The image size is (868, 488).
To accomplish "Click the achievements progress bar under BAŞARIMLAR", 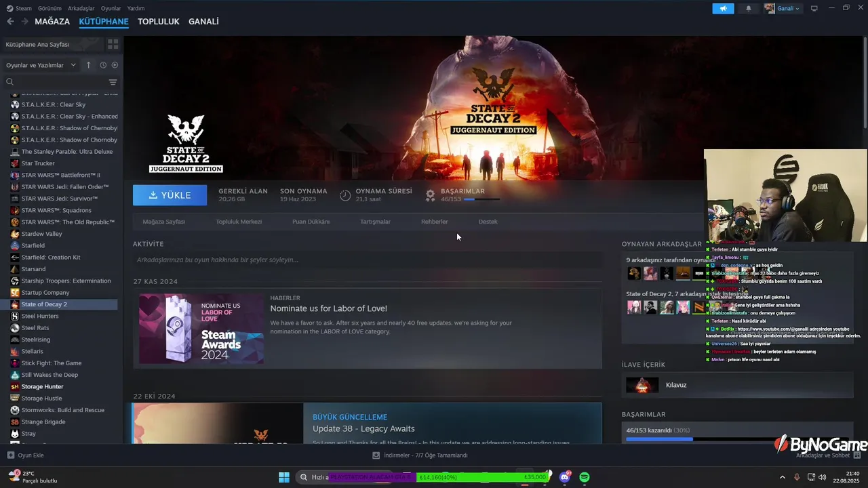I will pyautogui.click(x=481, y=199).
